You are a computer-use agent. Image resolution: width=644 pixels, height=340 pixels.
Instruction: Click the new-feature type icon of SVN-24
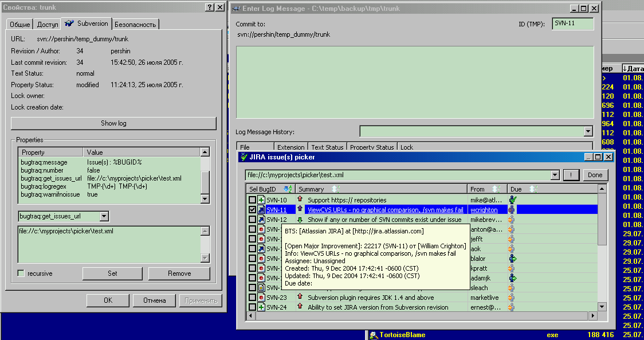(261, 307)
